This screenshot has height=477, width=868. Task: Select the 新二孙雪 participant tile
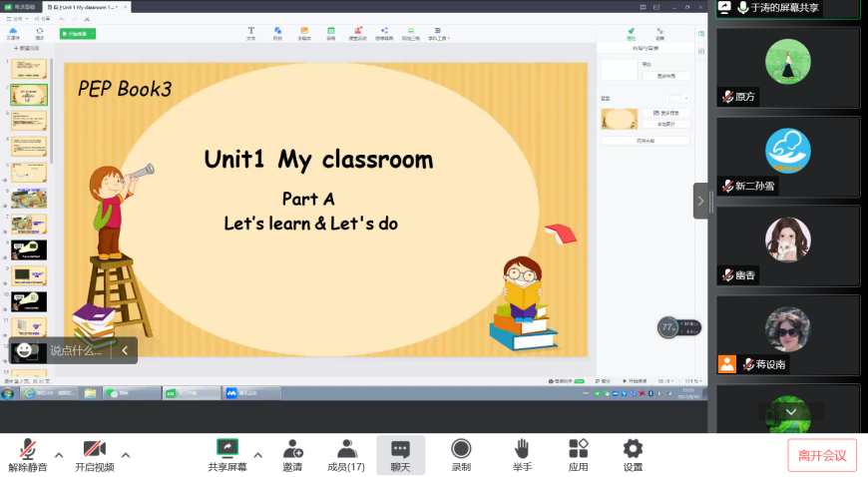coord(788,157)
